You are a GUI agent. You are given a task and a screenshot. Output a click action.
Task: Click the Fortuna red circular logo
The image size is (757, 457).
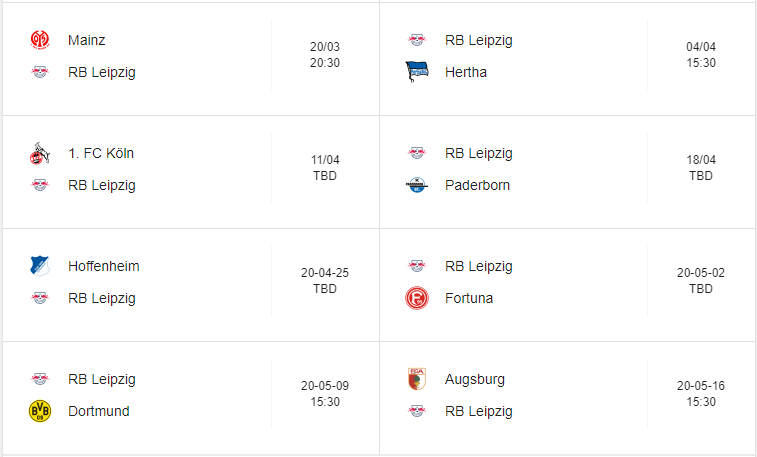pyautogui.click(x=417, y=298)
